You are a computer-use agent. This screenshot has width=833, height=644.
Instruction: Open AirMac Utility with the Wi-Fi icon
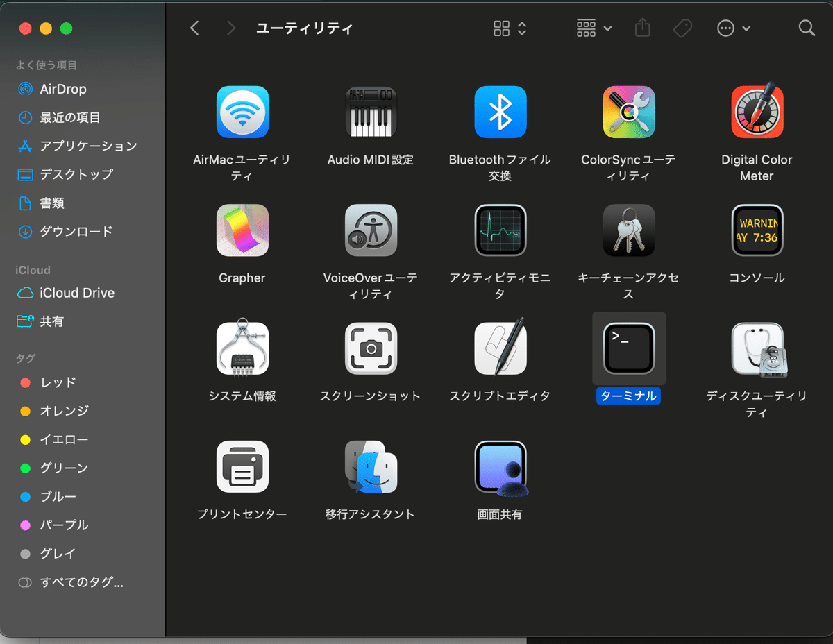(x=242, y=112)
